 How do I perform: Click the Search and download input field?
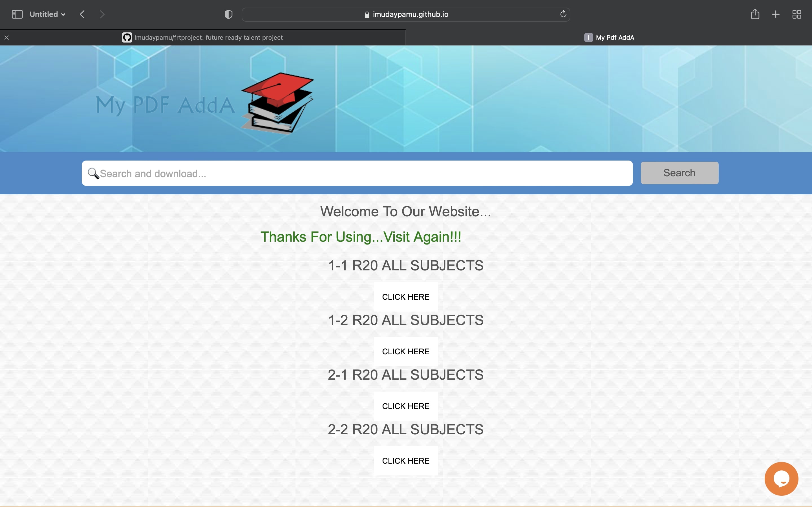point(357,173)
